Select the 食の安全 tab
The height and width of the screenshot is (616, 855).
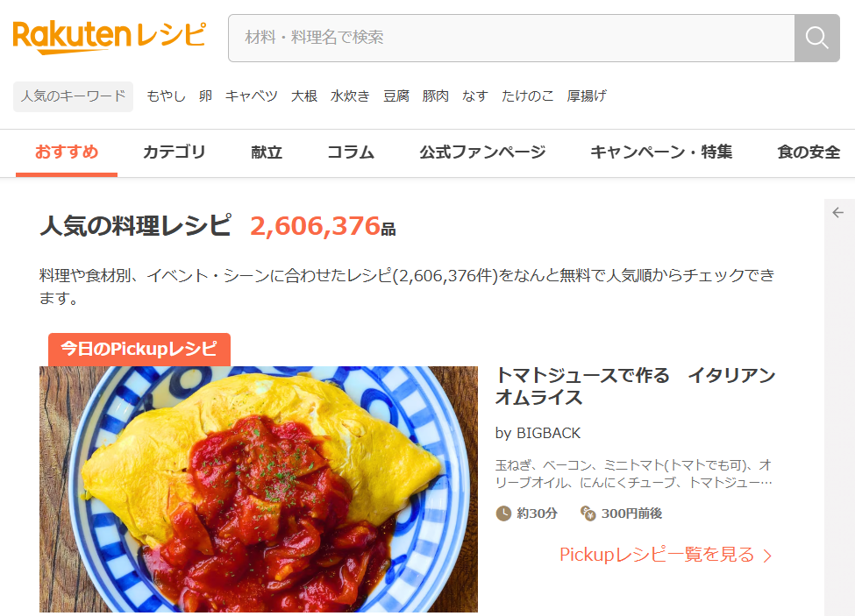809,152
